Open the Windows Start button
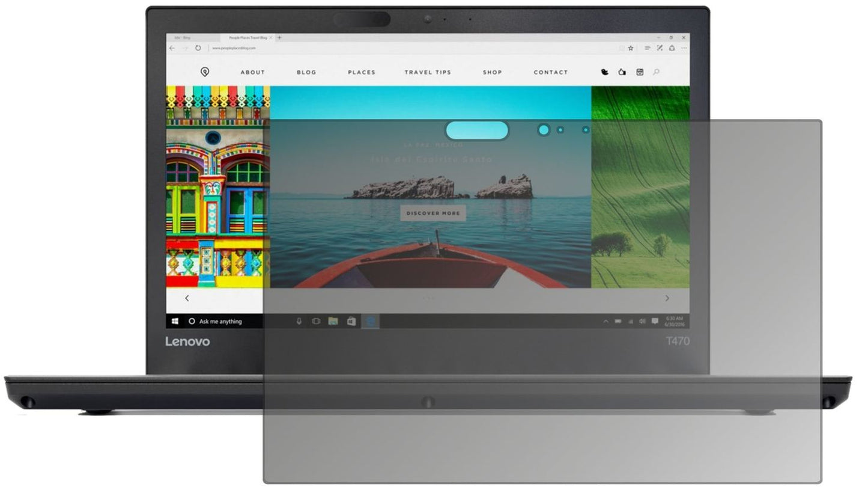This screenshot has height=487, width=868. [176, 321]
